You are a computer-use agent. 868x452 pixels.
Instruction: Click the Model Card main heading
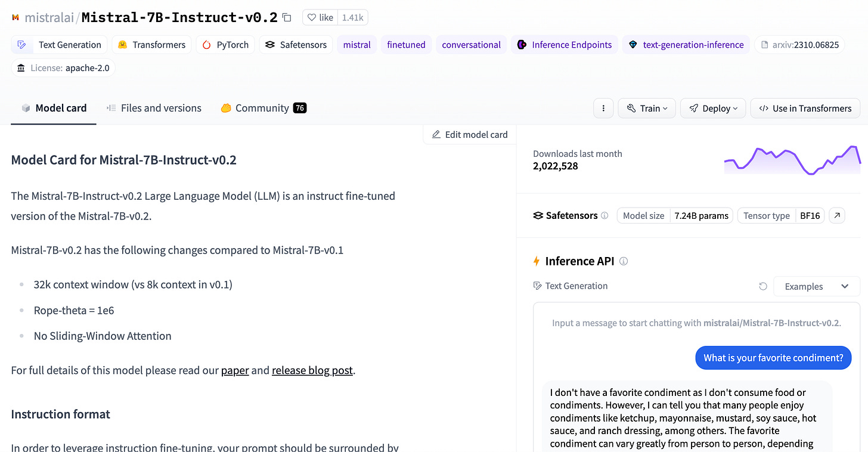click(x=124, y=160)
